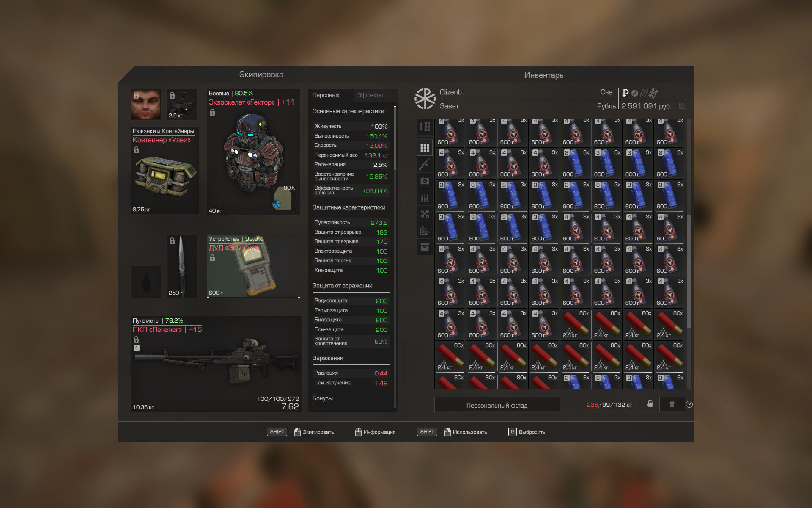Select the all-items grid filter
Image resolution: width=812 pixels, height=508 pixels.
click(425, 148)
